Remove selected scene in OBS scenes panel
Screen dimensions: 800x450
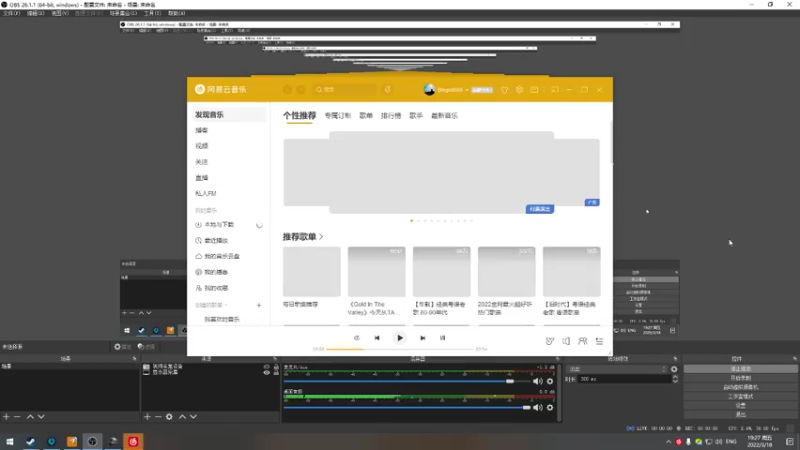tap(17, 417)
